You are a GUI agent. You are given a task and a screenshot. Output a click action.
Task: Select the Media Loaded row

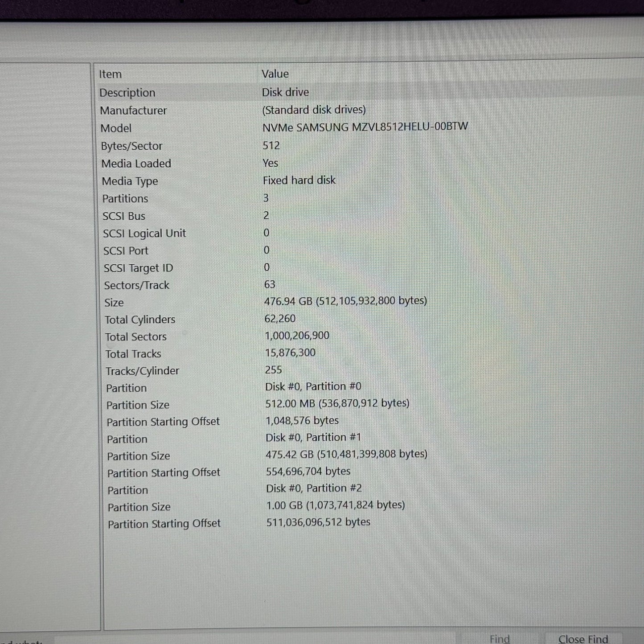click(136, 164)
